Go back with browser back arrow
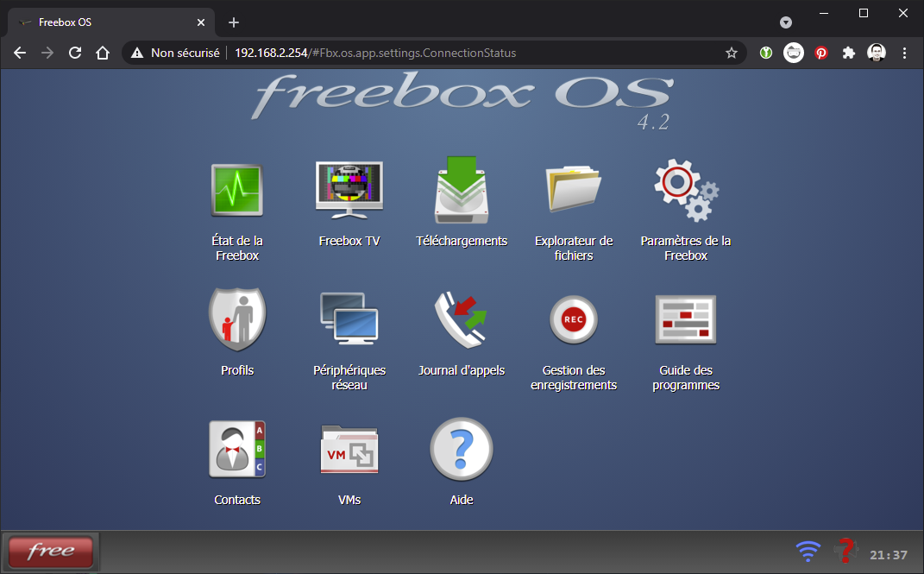This screenshot has height=574, width=924. coord(20,53)
